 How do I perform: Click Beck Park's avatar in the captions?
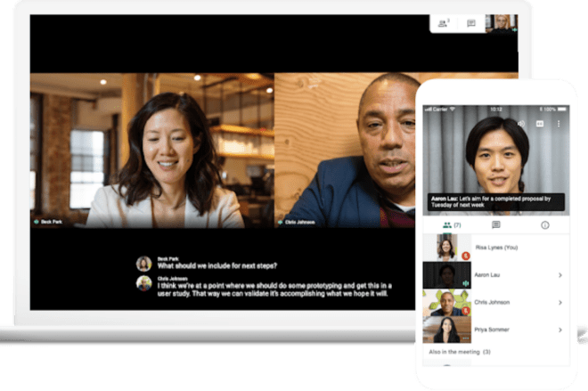pyautogui.click(x=143, y=263)
